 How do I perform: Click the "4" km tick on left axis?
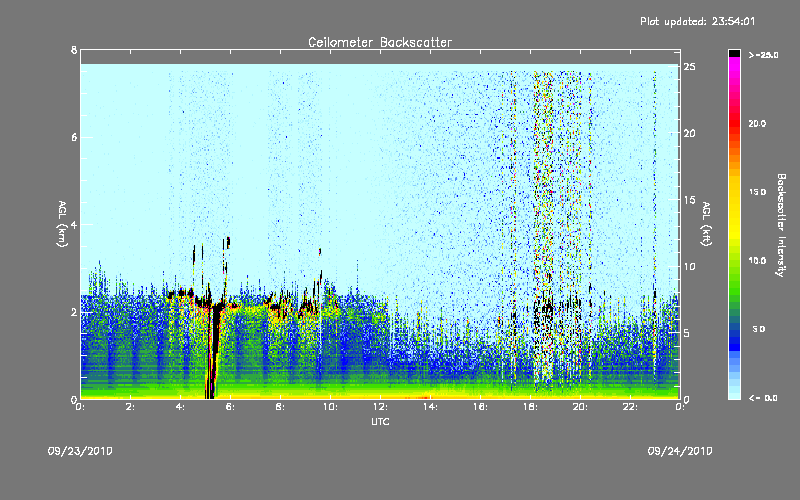74,224
